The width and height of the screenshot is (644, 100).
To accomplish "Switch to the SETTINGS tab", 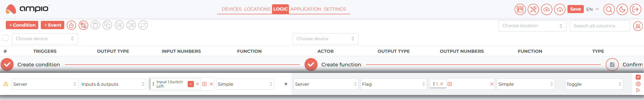I will 335,9.
